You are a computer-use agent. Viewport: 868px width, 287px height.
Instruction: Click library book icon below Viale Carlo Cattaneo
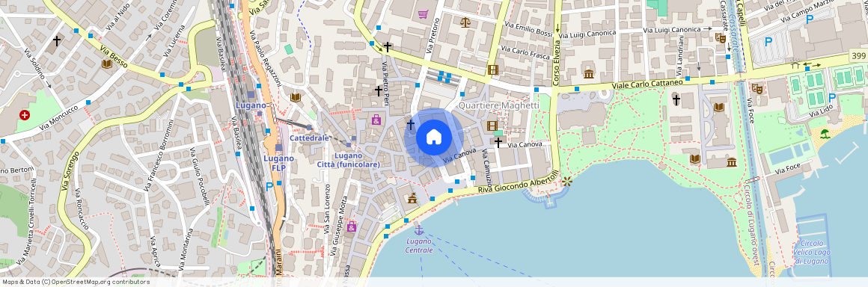coord(718,107)
